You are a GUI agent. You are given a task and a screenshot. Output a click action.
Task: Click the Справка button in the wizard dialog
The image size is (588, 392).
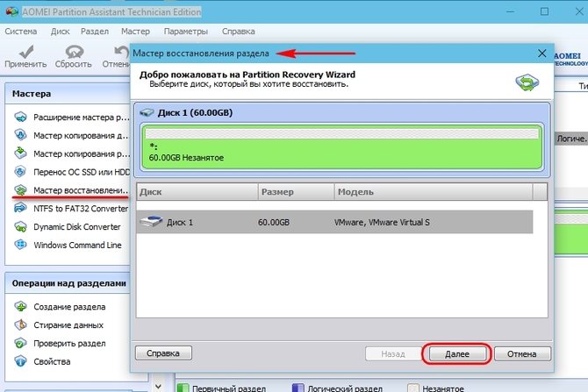coord(163,353)
